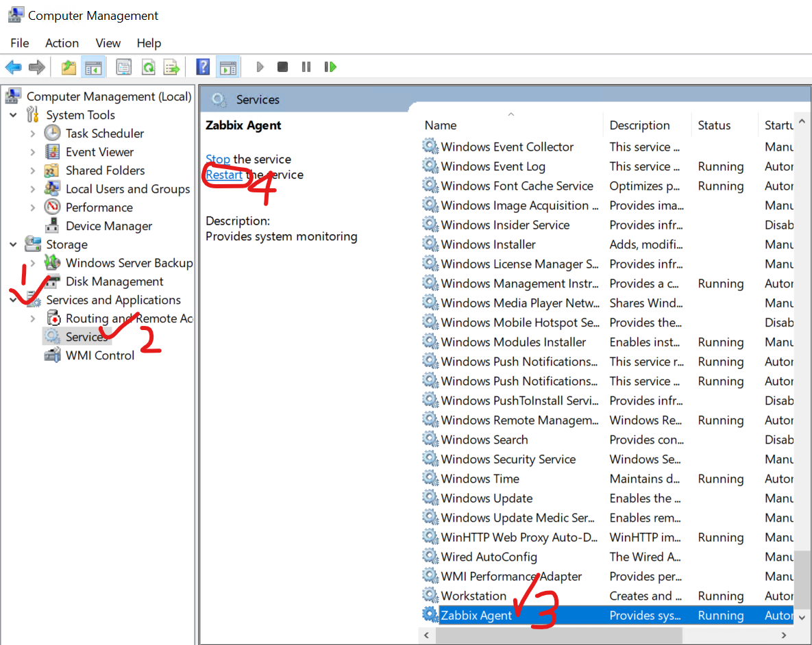Screen dimensions: 812x645
Task: Select Computer Management (Local) root node
Action: point(109,97)
